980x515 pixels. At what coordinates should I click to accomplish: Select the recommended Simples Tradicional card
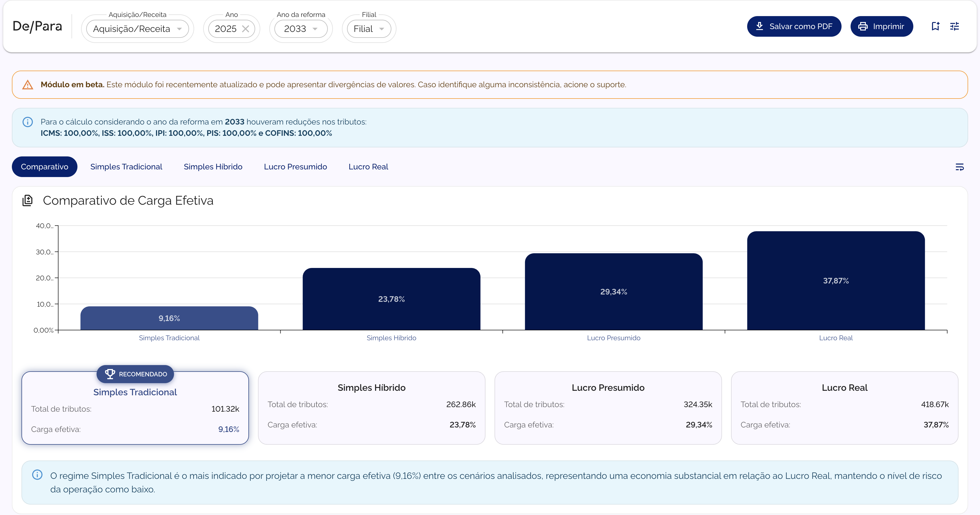click(x=135, y=408)
